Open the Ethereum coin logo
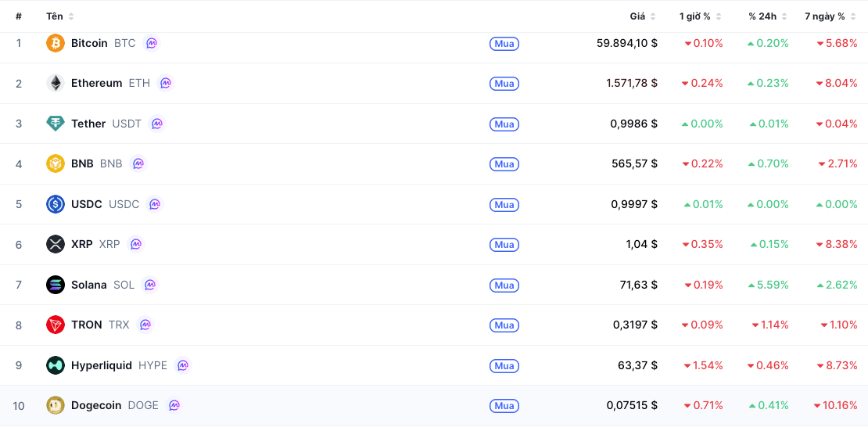The image size is (868, 431). click(56, 83)
